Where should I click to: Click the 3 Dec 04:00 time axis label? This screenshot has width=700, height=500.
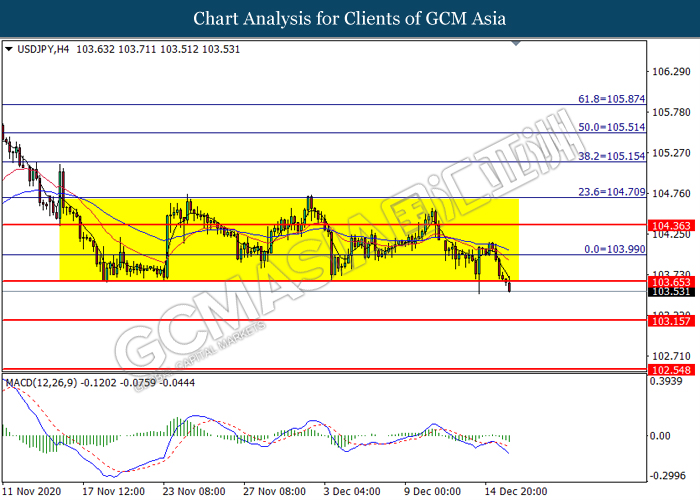pyautogui.click(x=352, y=491)
